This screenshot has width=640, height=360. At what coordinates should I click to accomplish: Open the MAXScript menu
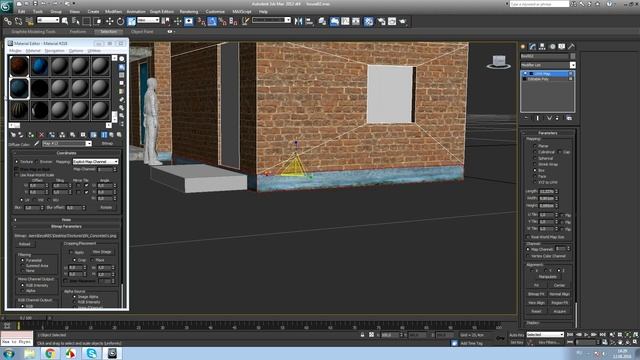click(x=242, y=11)
